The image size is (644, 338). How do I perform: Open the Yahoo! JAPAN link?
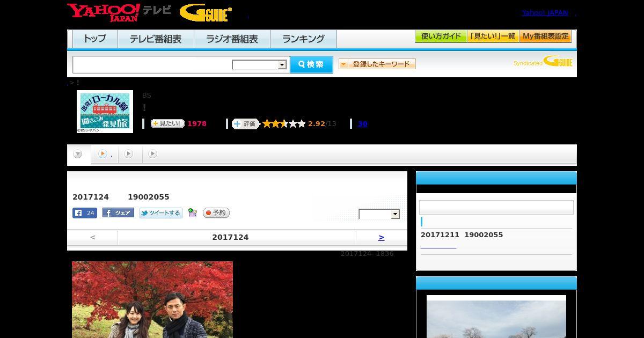pos(545,13)
